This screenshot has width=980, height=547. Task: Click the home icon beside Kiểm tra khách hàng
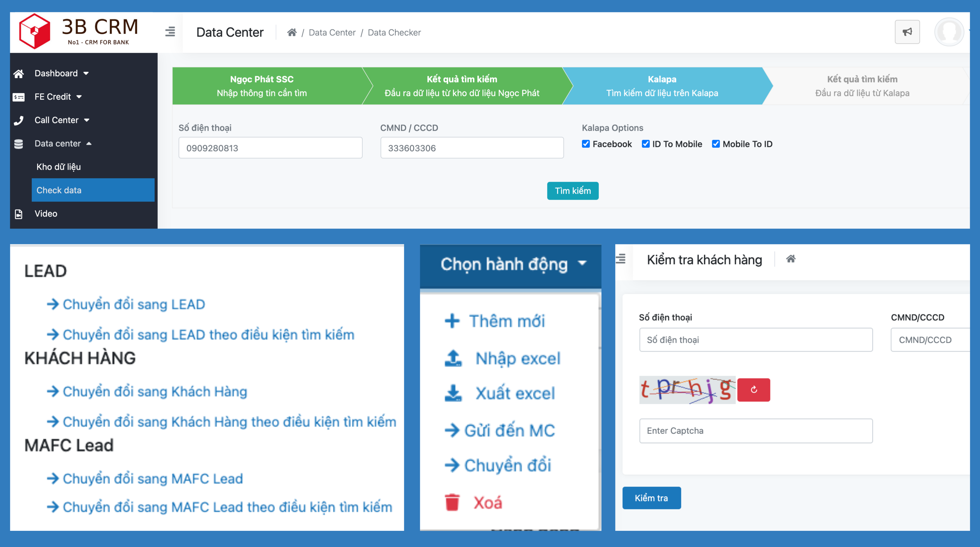(x=790, y=259)
